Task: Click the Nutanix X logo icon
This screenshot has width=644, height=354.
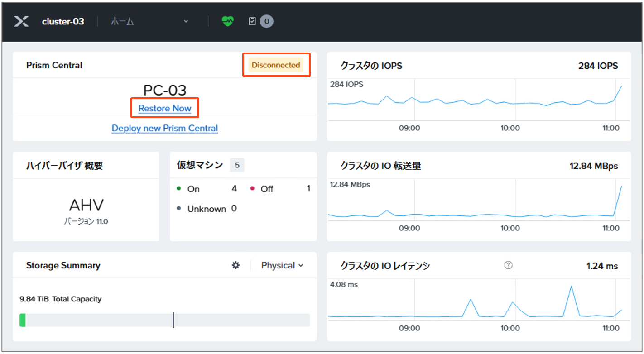Action: [21, 21]
